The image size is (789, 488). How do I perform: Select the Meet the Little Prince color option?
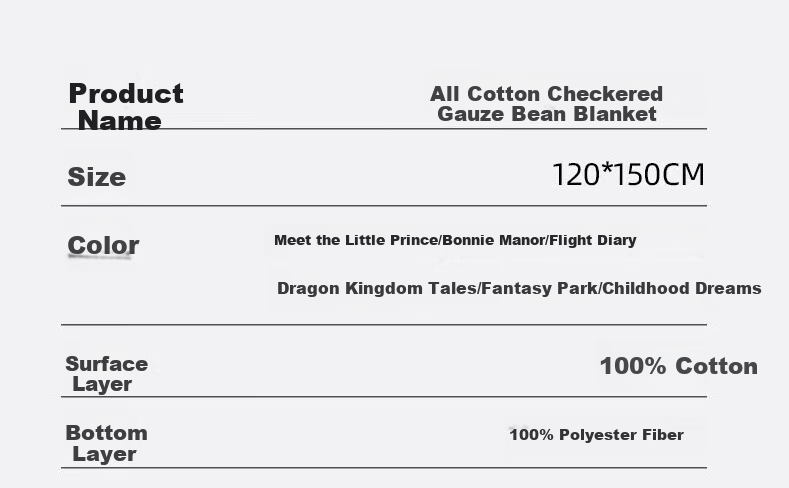tap(330, 240)
